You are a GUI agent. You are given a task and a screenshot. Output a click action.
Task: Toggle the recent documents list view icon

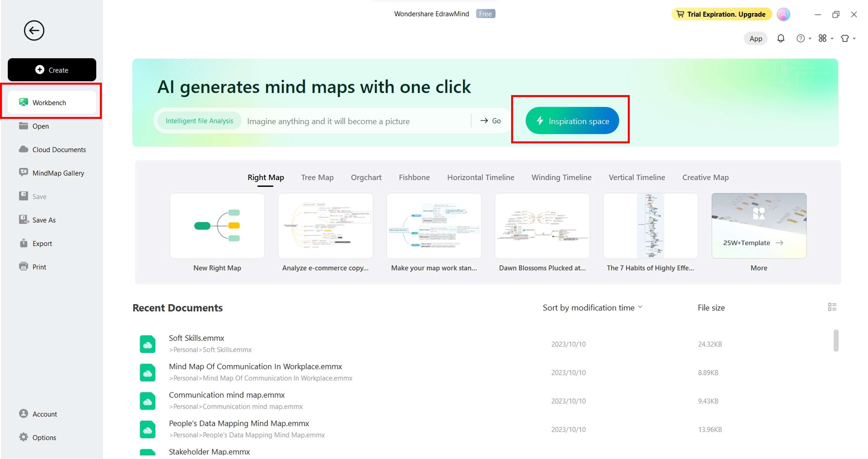832,307
